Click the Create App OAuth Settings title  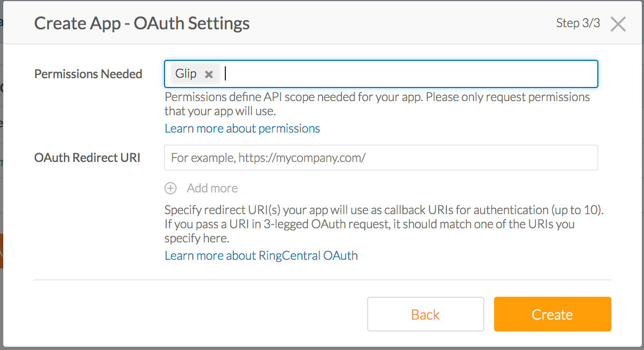pyautogui.click(x=142, y=23)
